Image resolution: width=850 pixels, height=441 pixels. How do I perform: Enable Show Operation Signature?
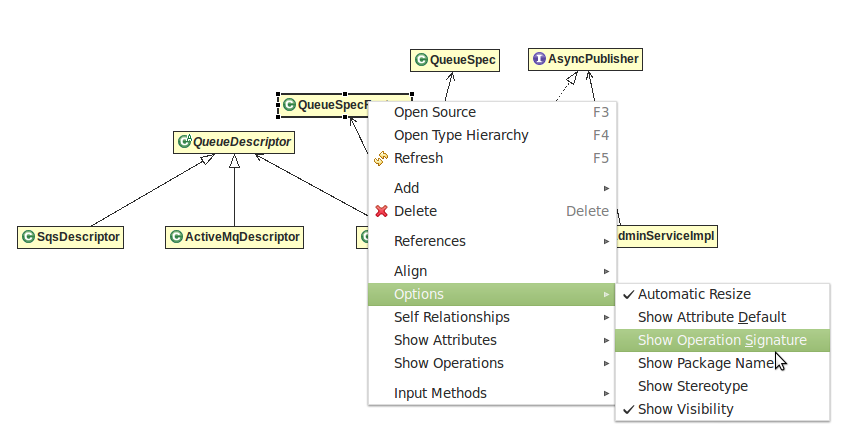(x=723, y=340)
